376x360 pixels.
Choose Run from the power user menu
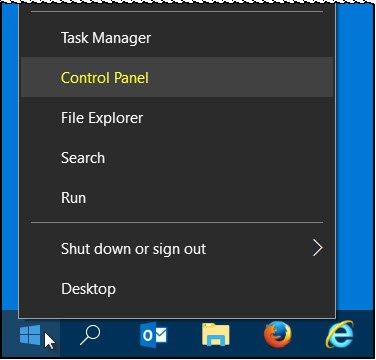(x=177, y=198)
